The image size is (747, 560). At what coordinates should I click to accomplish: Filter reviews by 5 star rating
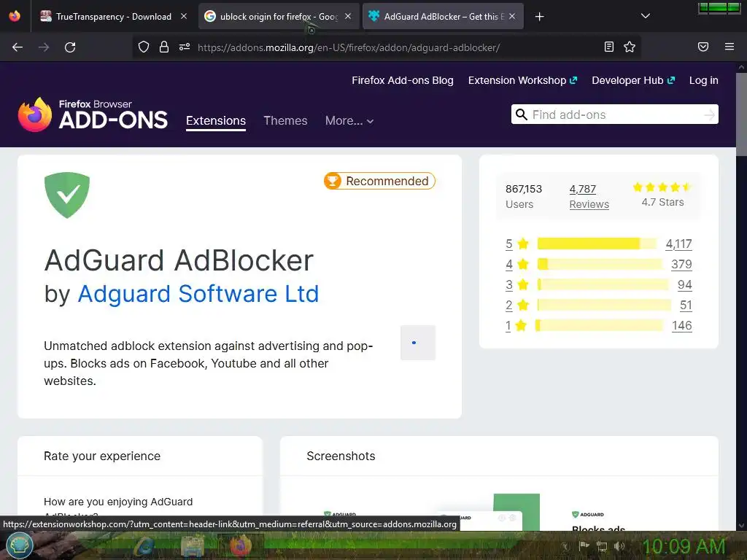click(517, 244)
